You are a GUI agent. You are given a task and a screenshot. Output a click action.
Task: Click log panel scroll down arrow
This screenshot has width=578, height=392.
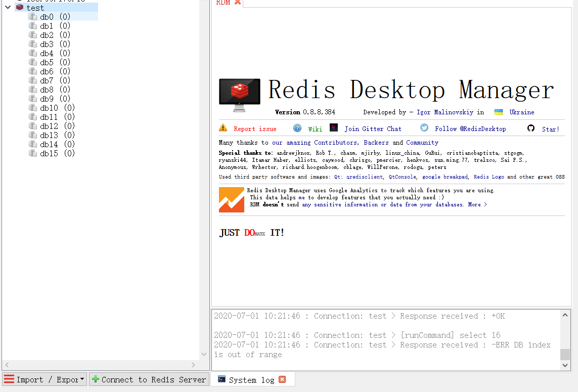coord(565,366)
